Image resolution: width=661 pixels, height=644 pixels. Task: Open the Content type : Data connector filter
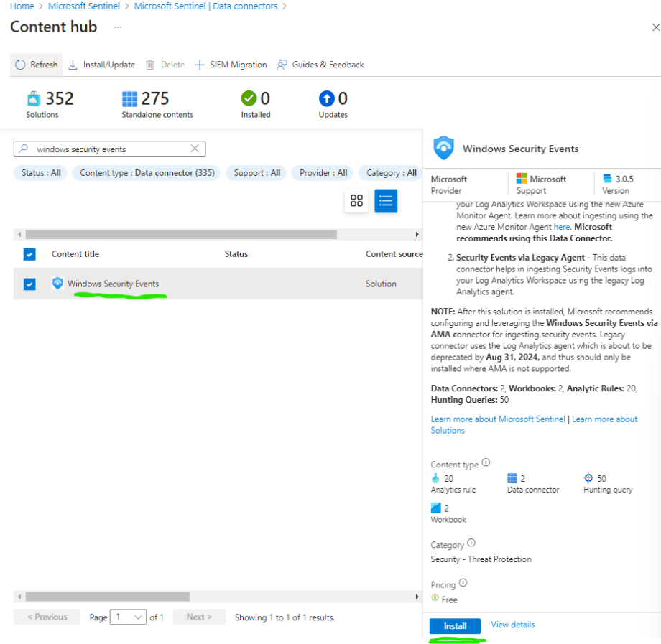[x=147, y=173]
